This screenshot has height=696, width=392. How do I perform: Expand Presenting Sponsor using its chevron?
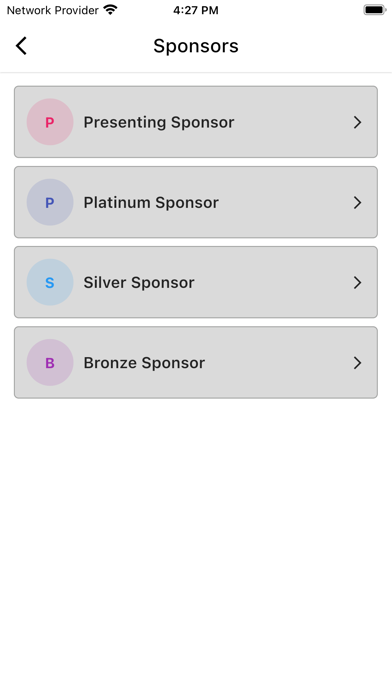click(357, 122)
